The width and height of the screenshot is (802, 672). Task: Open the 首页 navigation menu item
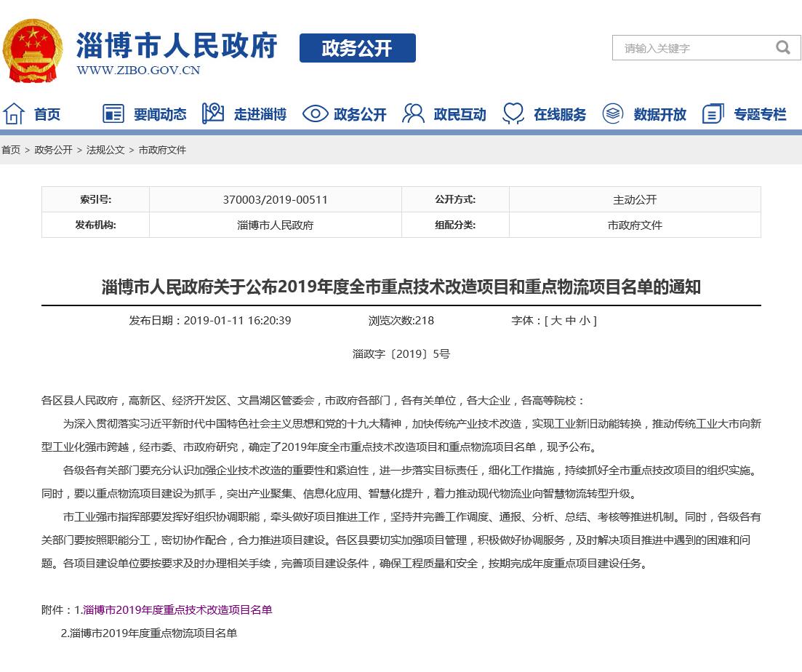pos(46,114)
